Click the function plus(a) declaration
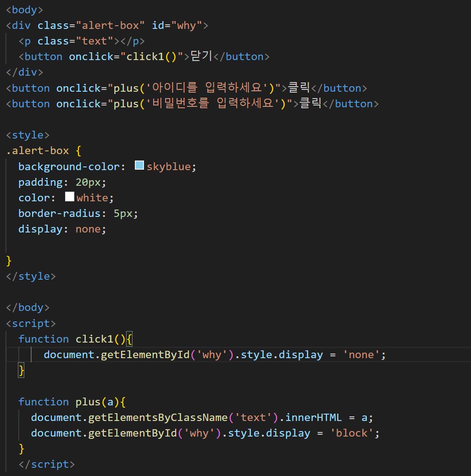The height and width of the screenshot is (476, 471). (72, 402)
